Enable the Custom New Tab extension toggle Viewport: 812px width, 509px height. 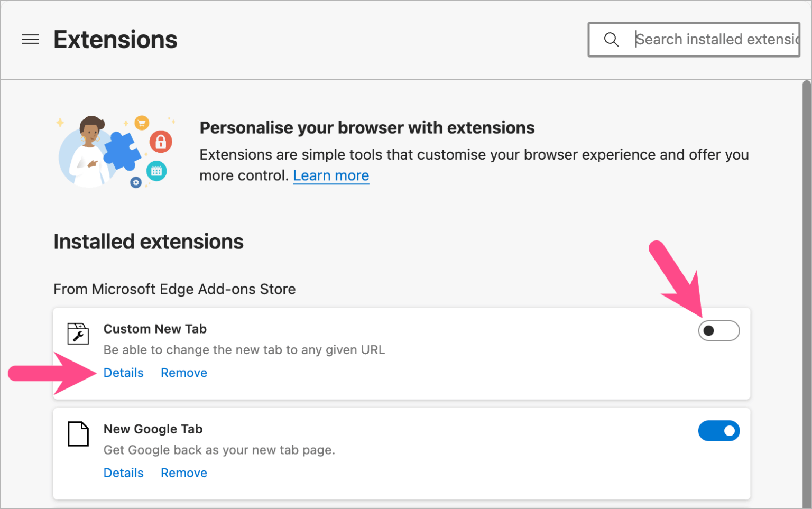pyautogui.click(x=718, y=331)
